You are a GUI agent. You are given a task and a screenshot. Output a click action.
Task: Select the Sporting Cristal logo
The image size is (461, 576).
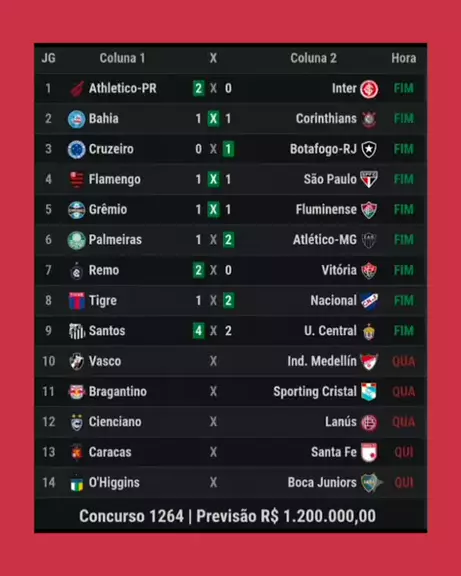pos(369,392)
